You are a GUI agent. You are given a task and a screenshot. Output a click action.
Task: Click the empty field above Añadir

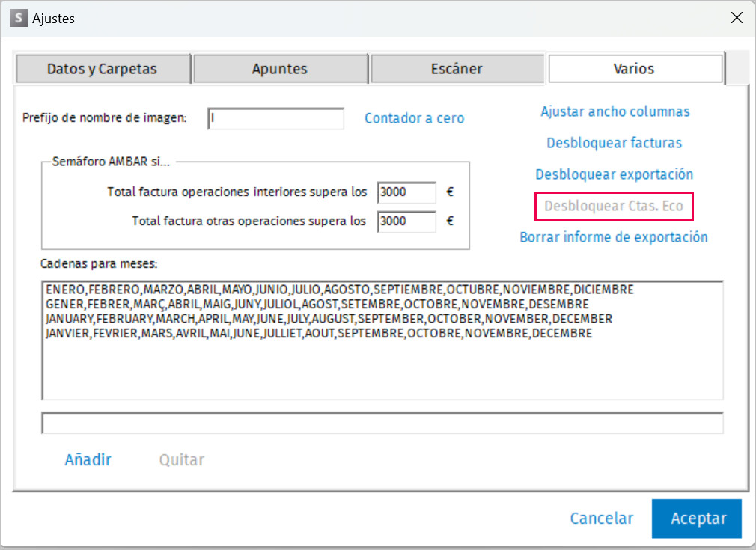tap(382, 423)
